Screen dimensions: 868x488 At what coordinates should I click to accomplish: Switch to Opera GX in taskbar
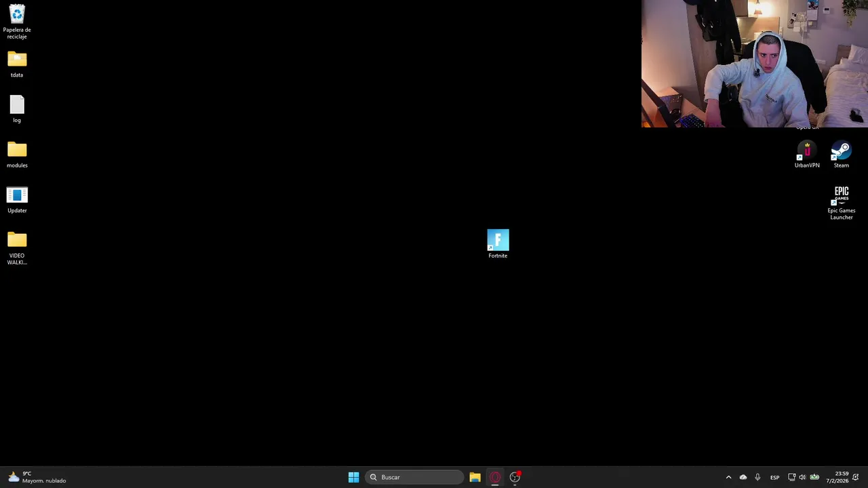coord(495,477)
